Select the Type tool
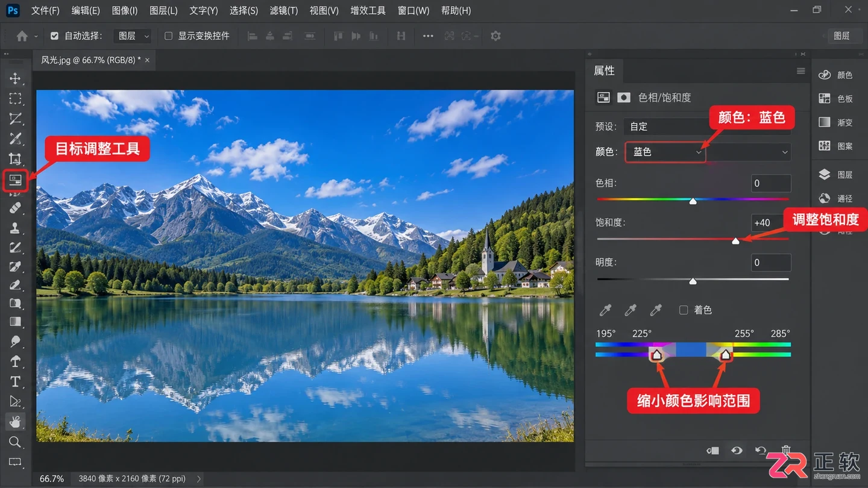This screenshot has width=868, height=488. coord(15,381)
